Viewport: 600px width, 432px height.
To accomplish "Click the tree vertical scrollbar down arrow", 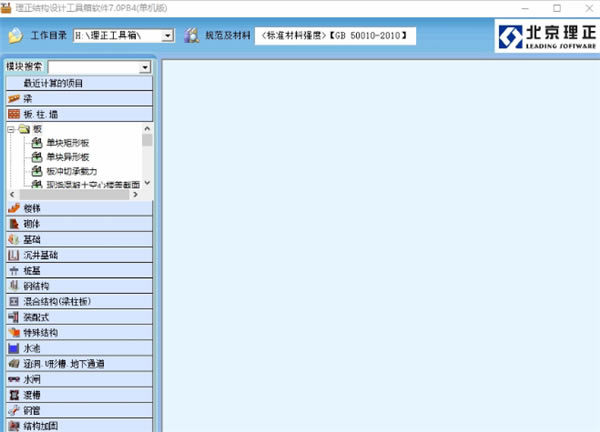I will pyautogui.click(x=147, y=183).
